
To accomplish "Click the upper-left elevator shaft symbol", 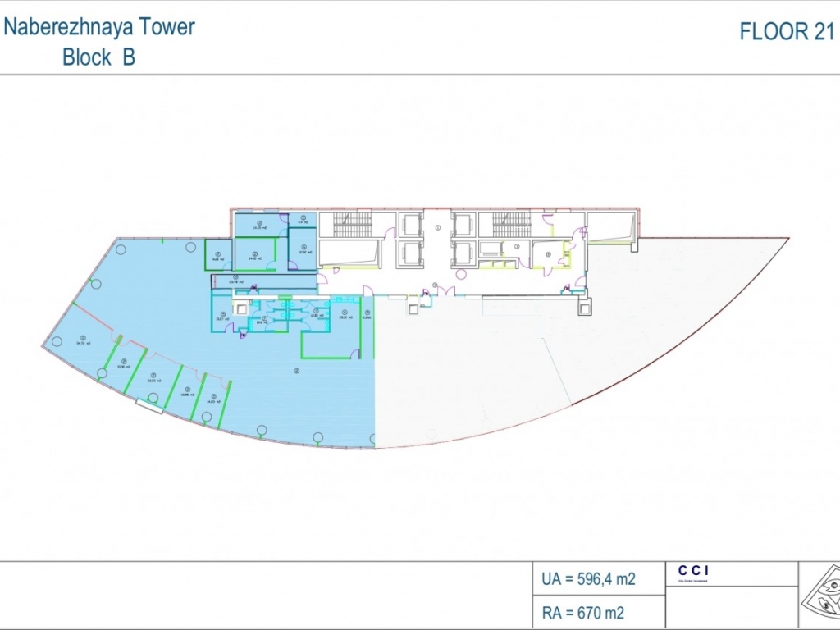I will coord(412,225).
